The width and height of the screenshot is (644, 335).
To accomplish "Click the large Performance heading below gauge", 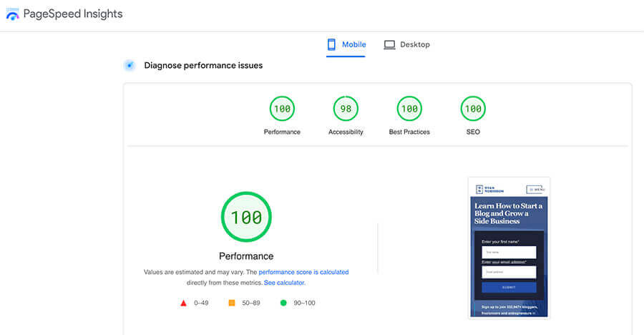I will 246,256.
